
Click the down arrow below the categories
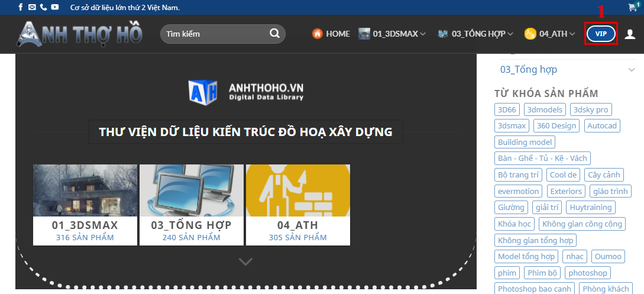pos(245,261)
